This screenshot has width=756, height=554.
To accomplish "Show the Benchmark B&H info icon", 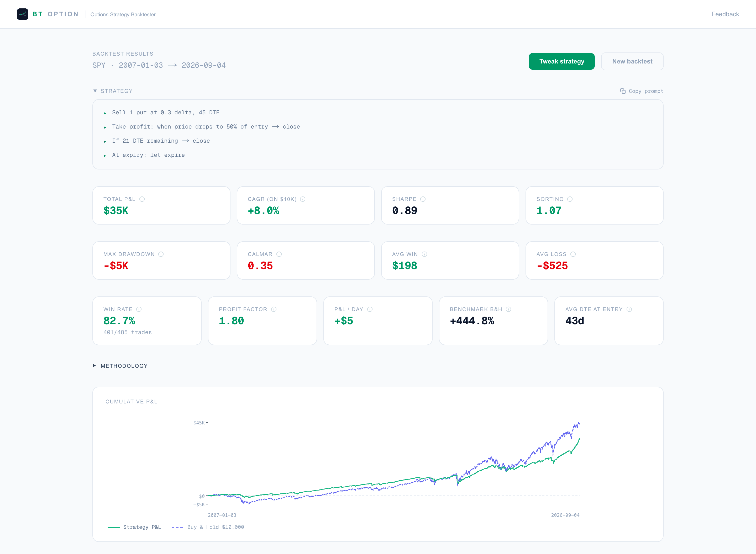I will tap(508, 309).
